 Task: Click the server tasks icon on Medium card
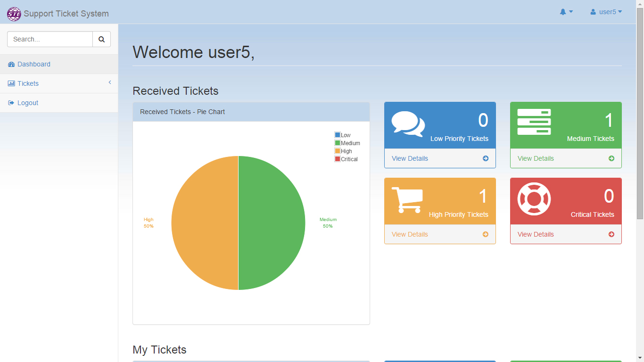pyautogui.click(x=534, y=122)
